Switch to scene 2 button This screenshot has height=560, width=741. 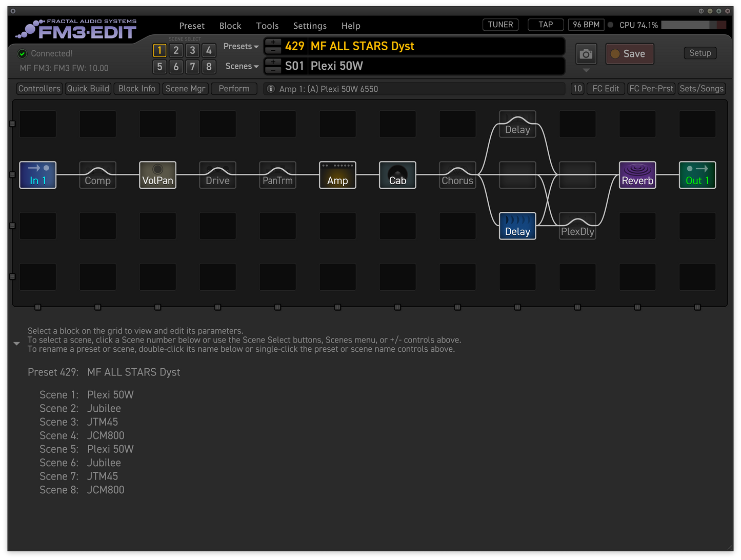(x=176, y=50)
